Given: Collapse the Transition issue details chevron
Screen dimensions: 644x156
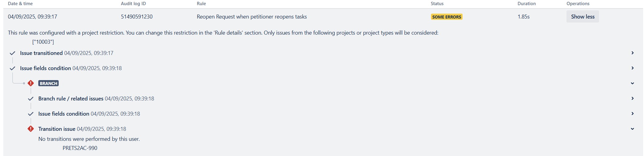Looking at the screenshot, I should (x=632, y=129).
